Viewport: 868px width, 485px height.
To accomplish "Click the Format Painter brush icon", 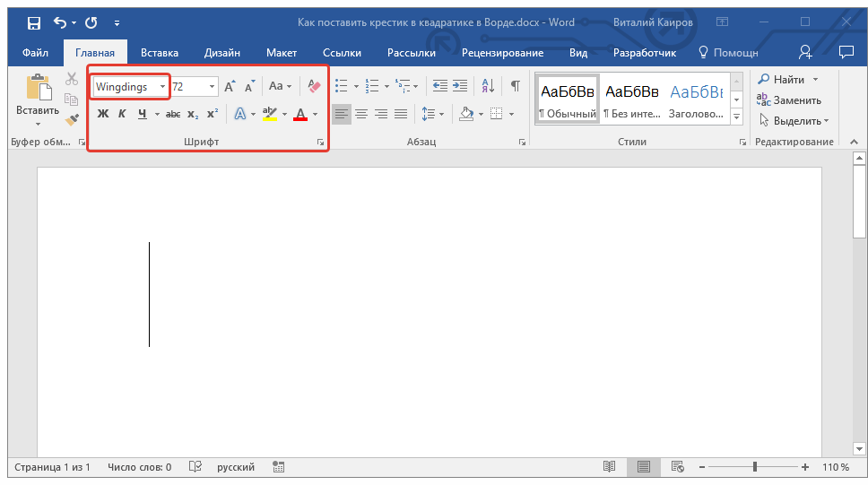I will click(x=72, y=119).
